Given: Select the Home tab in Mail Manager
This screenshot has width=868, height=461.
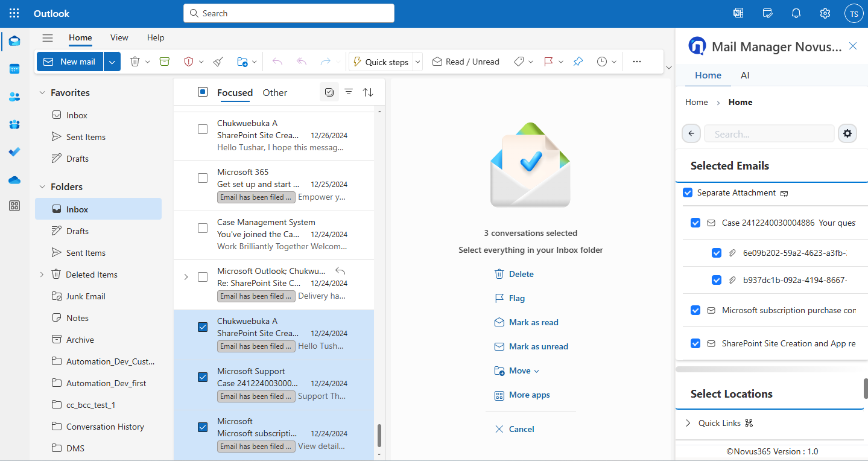Looking at the screenshot, I should point(708,75).
